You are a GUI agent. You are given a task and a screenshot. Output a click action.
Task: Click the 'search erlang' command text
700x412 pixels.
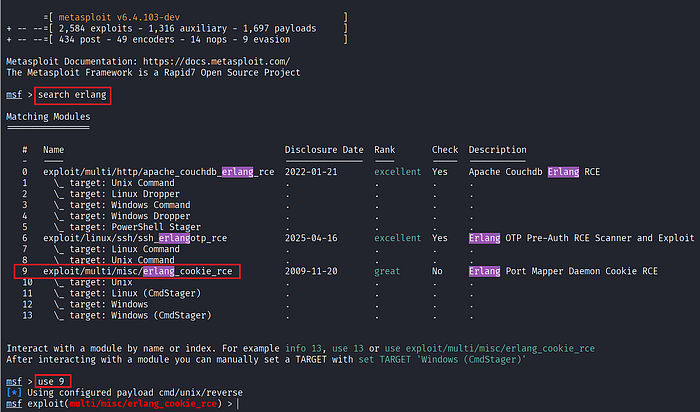tap(72, 95)
